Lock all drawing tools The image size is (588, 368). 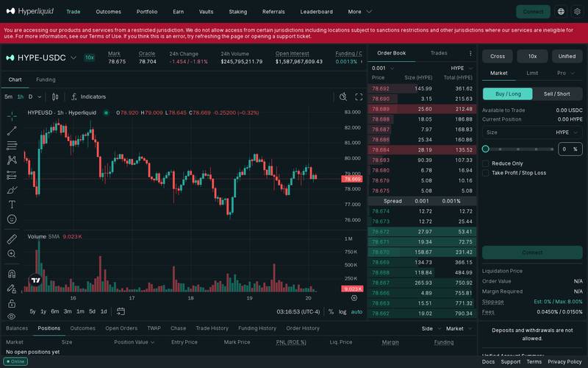[12, 303]
